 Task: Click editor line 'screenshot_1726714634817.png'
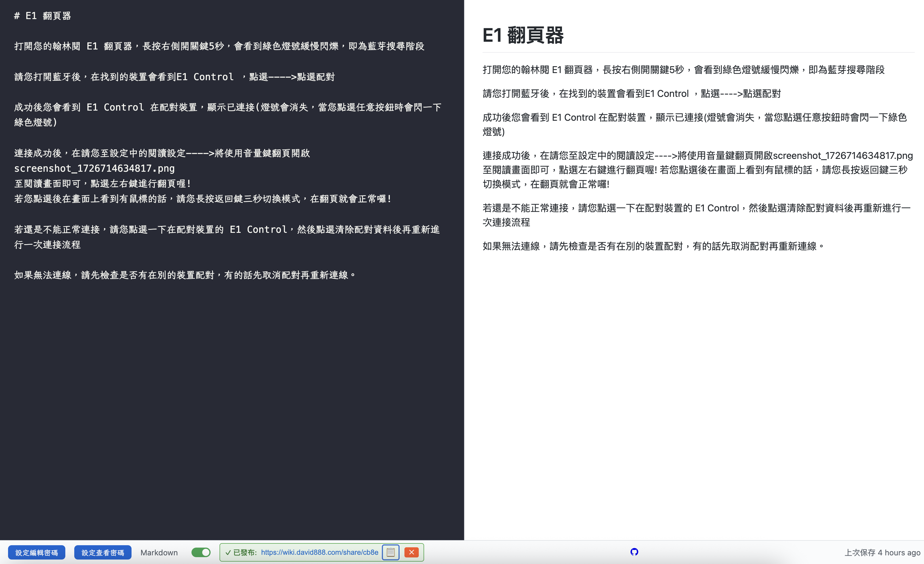point(95,168)
